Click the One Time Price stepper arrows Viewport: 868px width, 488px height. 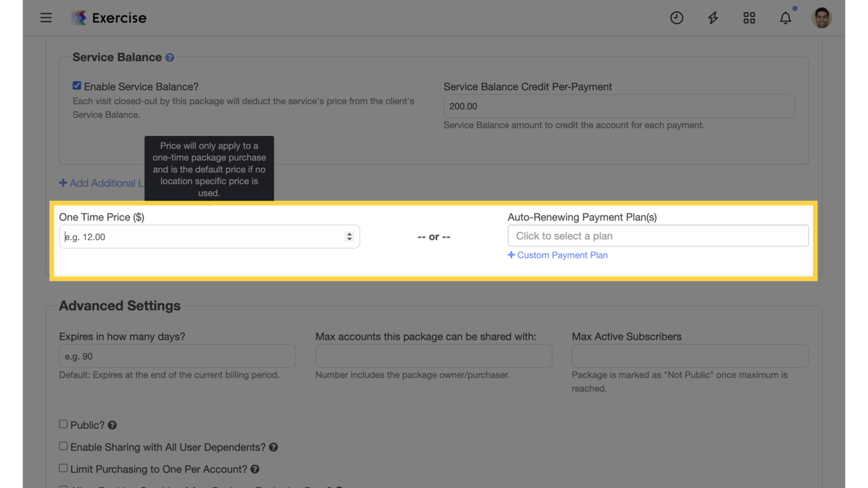tap(349, 236)
